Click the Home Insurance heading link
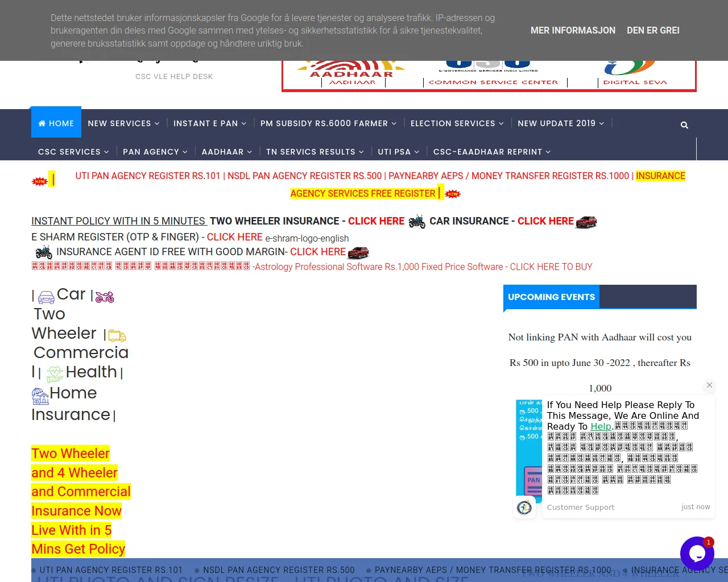This screenshot has width=728, height=582. coord(71,404)
